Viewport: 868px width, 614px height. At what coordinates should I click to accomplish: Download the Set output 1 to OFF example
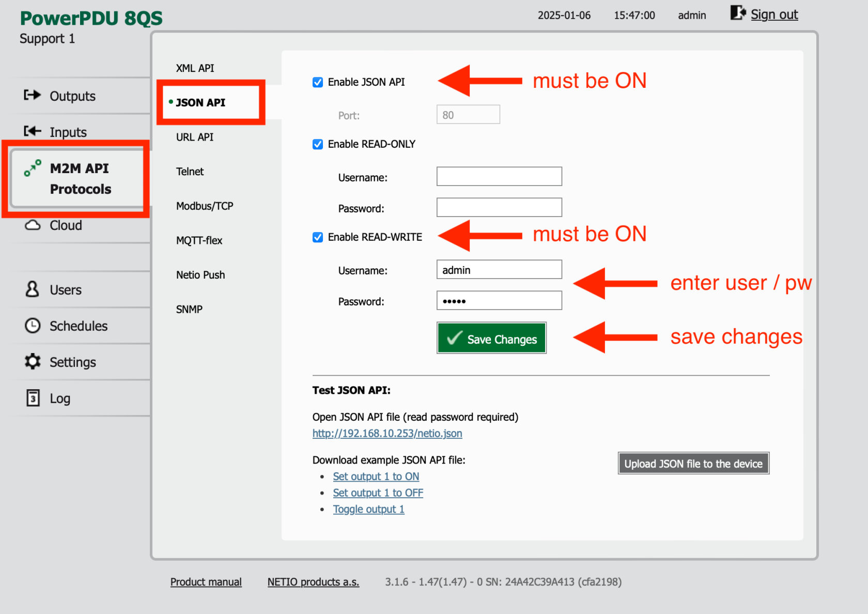[x=378, y=493]
